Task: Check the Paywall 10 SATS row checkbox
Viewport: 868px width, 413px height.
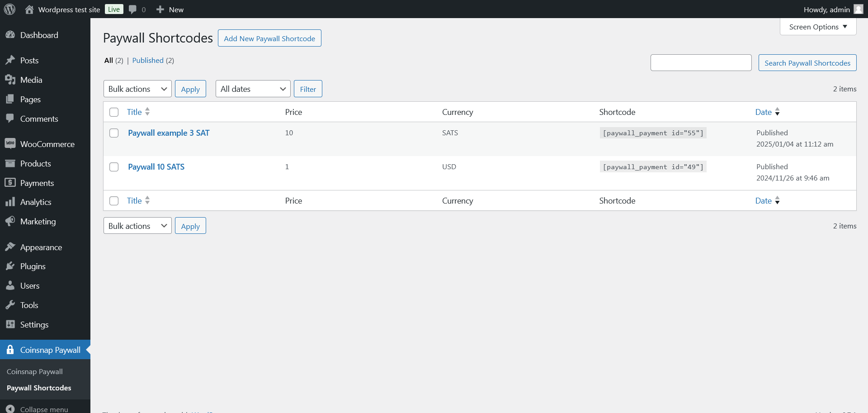Action: [x=114, y=167]
